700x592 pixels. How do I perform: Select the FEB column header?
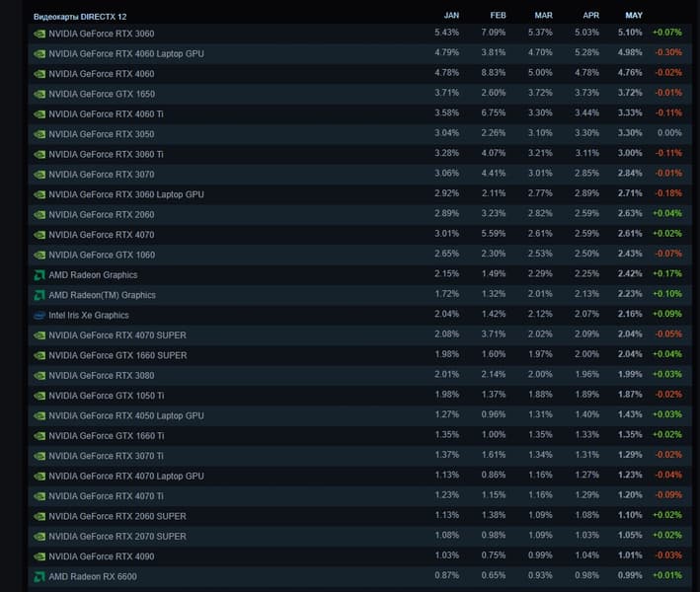pos(498,16)
